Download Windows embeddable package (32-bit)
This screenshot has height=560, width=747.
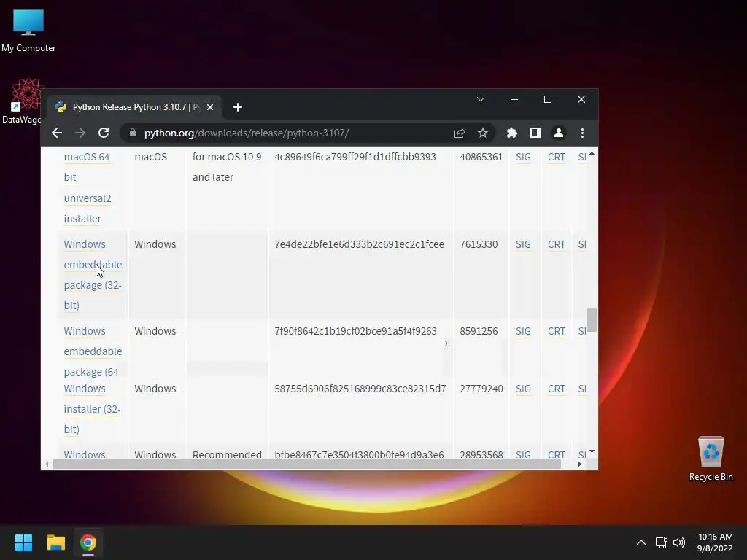(93, 275)
